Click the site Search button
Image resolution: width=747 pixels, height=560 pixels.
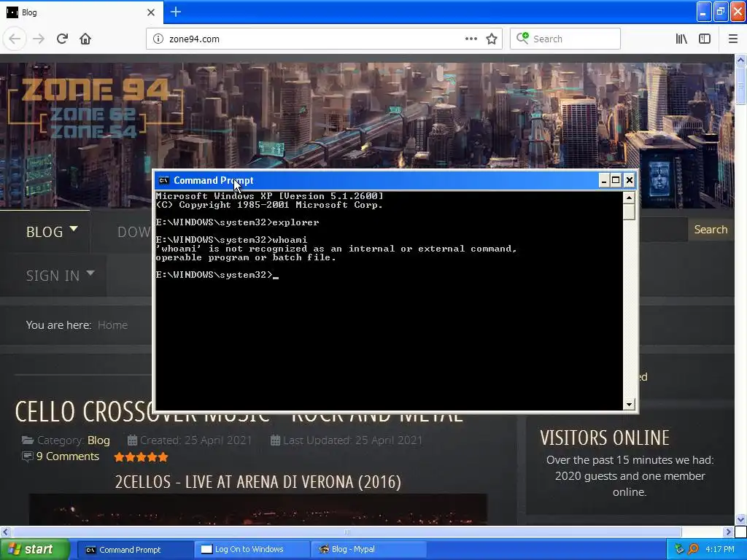(711, 230)
